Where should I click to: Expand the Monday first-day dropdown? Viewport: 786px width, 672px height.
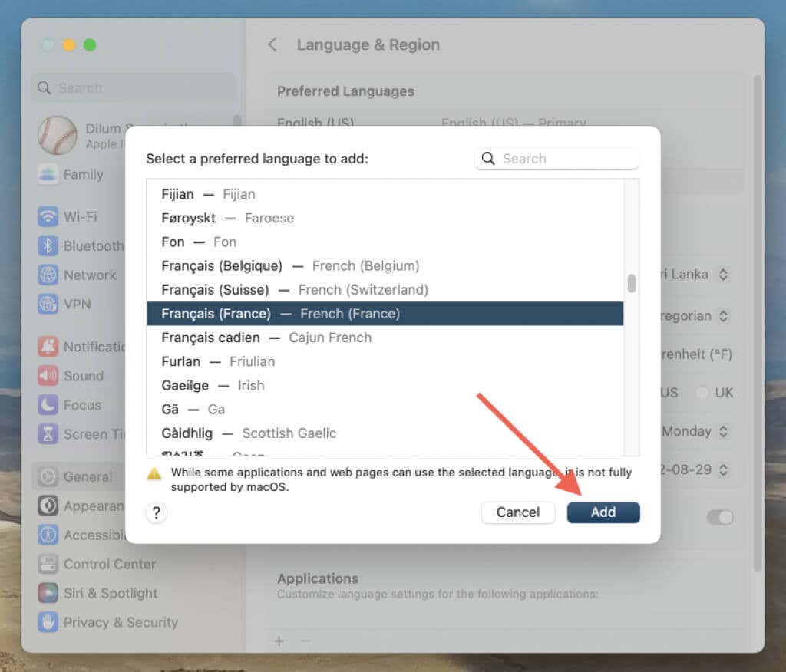(722, 431)
